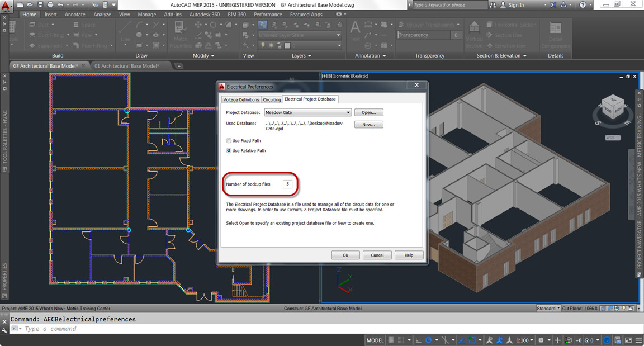
Task: Click the keyword search field in title bar
Action: click(449, 5)
